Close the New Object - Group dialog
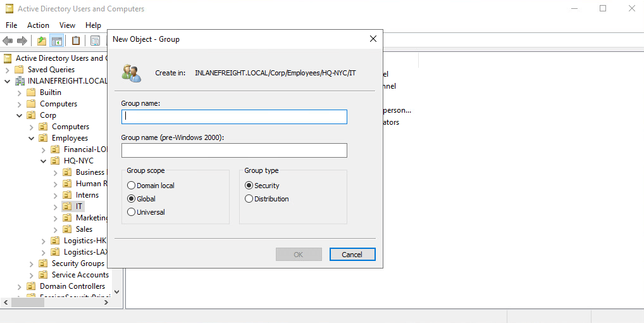 coord(373,39)
